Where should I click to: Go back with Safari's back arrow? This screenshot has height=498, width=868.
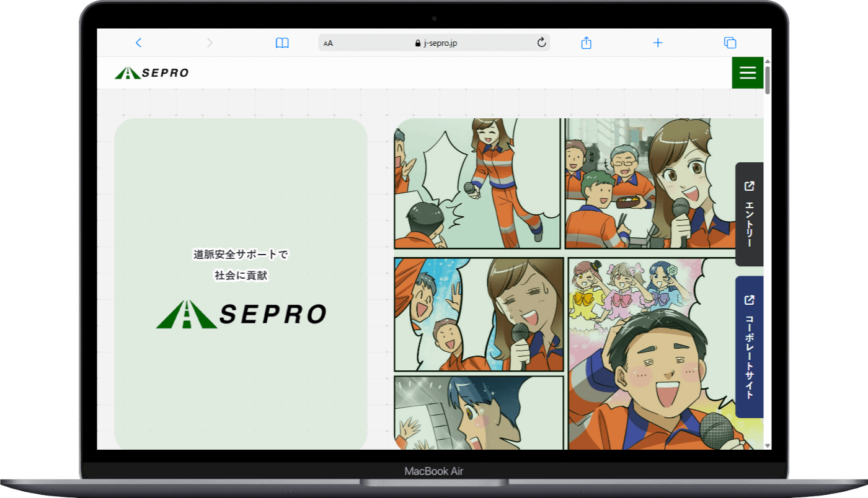point(138,43)
